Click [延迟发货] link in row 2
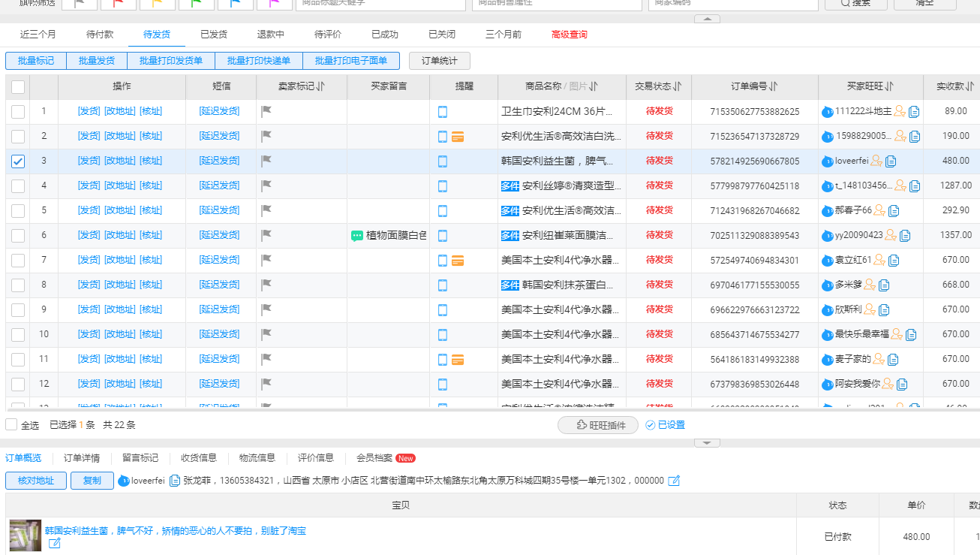 tap(219, 136)
